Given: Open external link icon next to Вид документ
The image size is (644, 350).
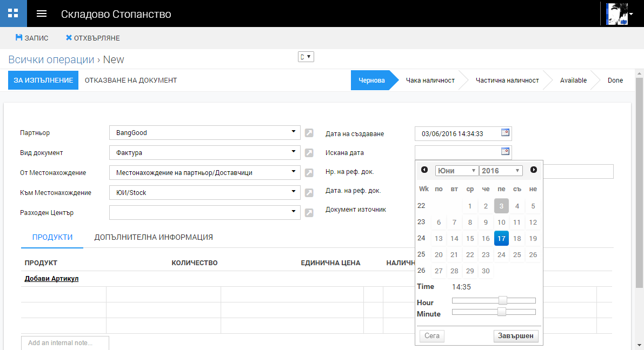Looking at the screenshot, I should (309, 153).
